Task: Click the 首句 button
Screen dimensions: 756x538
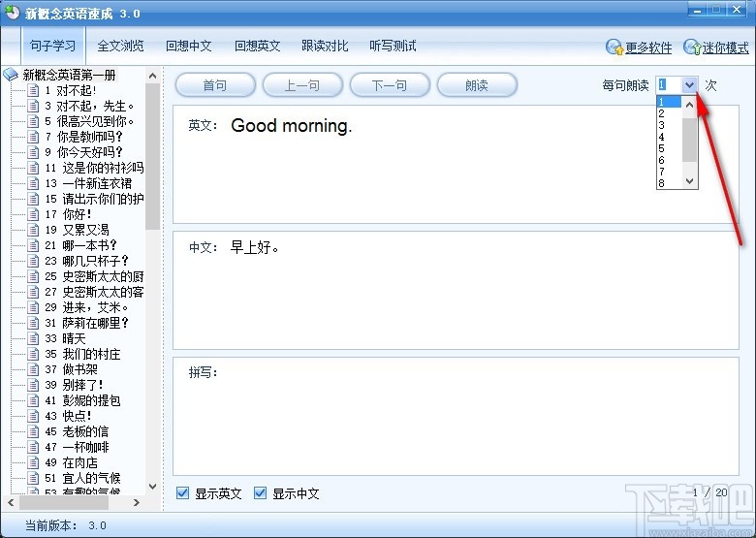Action: click(x=215, y=85)
